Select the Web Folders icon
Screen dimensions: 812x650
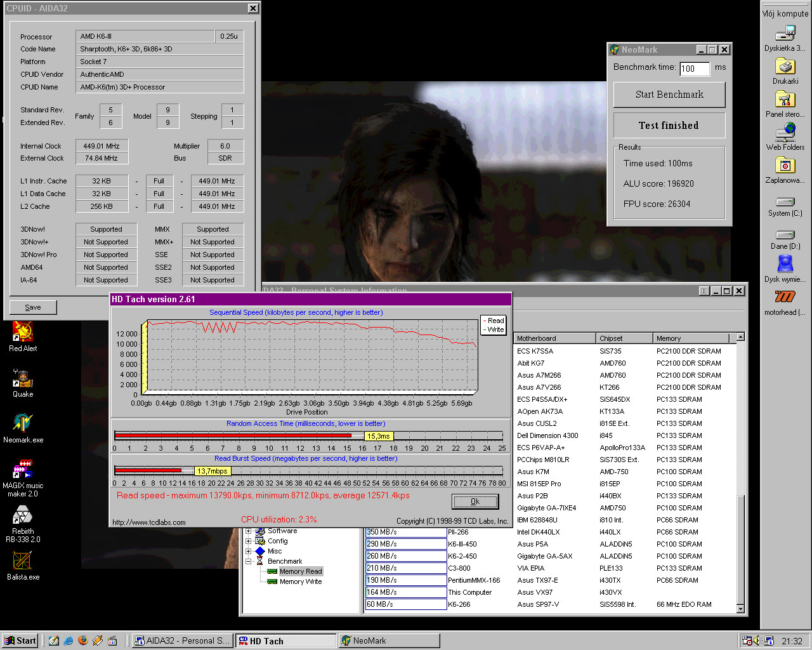click(x=785, y=136)
